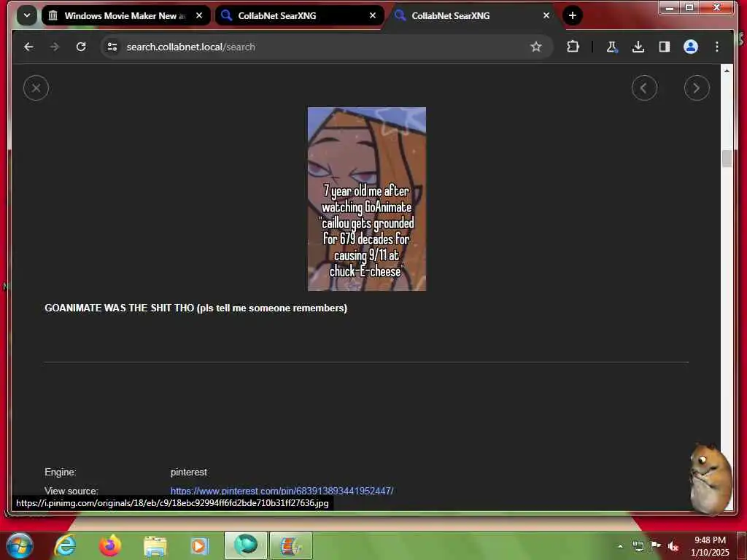Show next image result arrow
The height and width of the screenshot is (560, 747).
click(697, 88)
